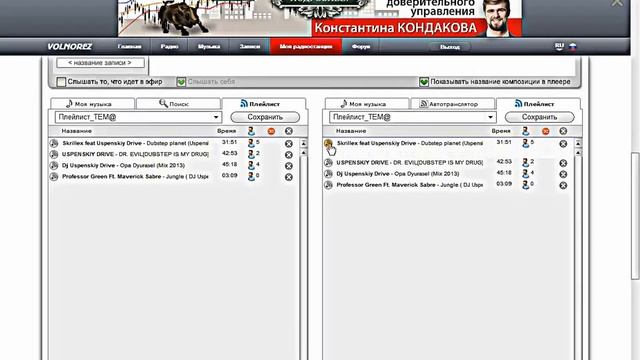This screenshot has height=360, width=640.
Task: Toggle 'Слышать то, что идет в эфир' checkbox
Action: (x=61, y=82)
